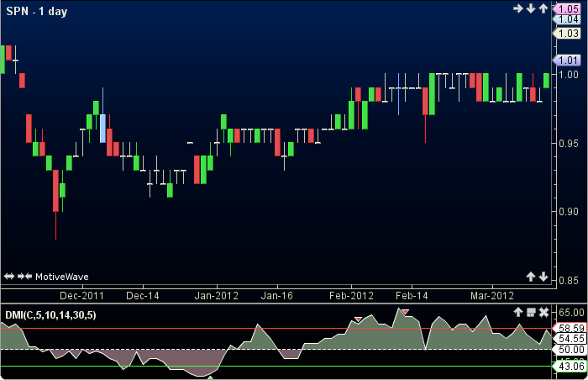Click the red sell signal marker near Feb-14
The height and width of the screenshot is (380, 588).
point(405,312)
